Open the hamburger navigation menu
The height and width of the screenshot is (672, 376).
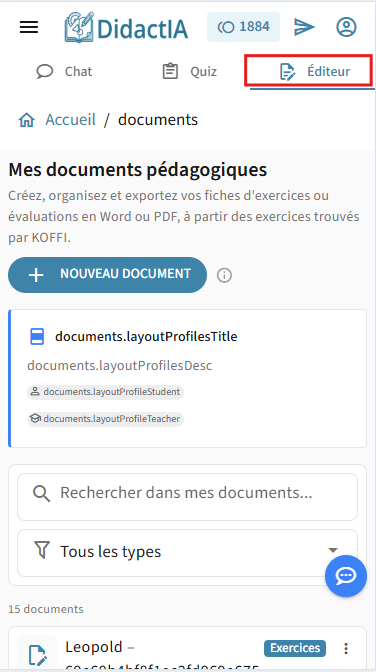pyautogui.click(x=29, y=27)
